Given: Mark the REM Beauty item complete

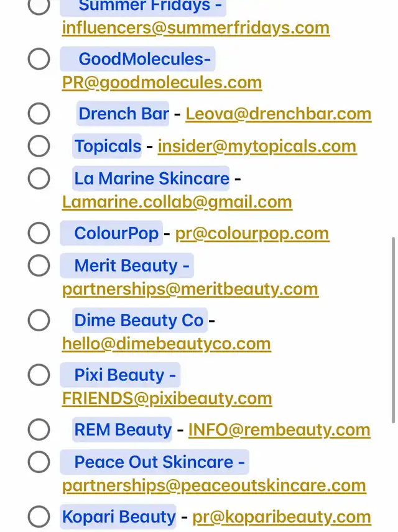Looking at the screenshot, I should (39, 429).
